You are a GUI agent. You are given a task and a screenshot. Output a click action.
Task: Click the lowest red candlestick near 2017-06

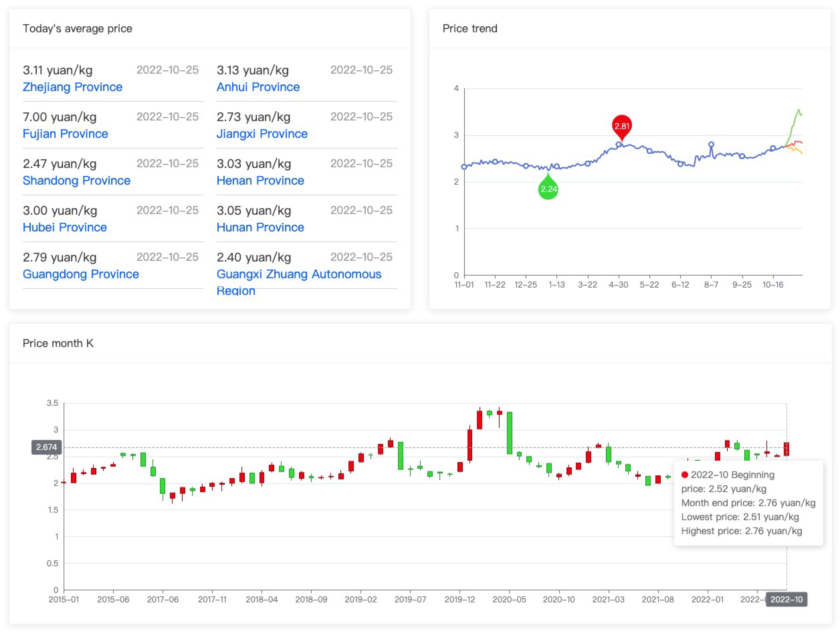pyautogui.click(x=172, y=495)
